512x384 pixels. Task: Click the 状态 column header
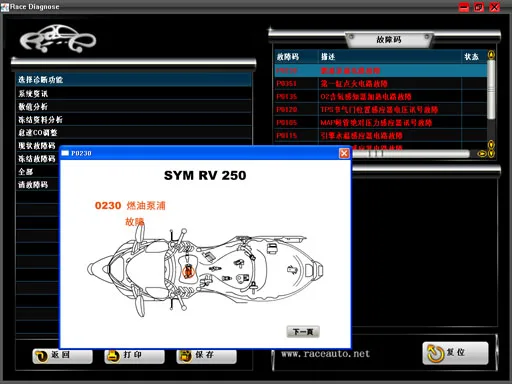coord(471,57)
